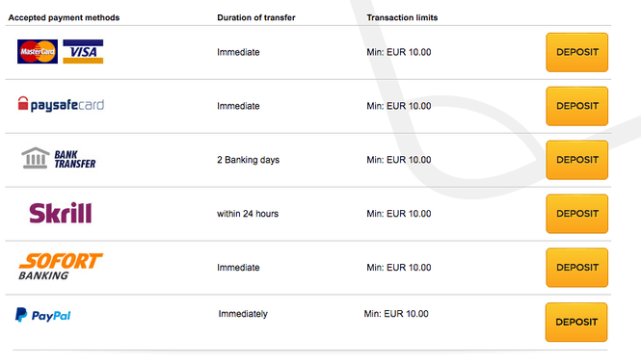Image resolution: width=641 pixels, height=364 pixels.
Task: Click the red paysafecard padlock icon
Action: click(x=23, y=103)
